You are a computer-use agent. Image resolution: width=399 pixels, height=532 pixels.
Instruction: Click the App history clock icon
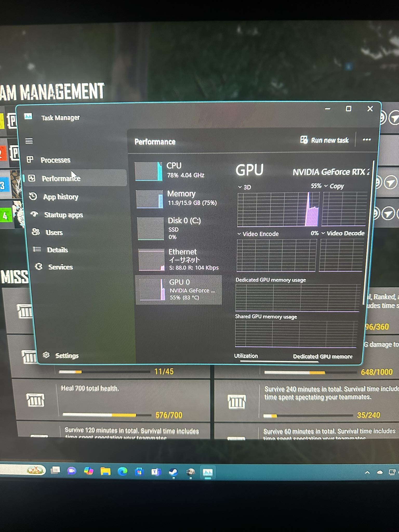coord(33,196)
